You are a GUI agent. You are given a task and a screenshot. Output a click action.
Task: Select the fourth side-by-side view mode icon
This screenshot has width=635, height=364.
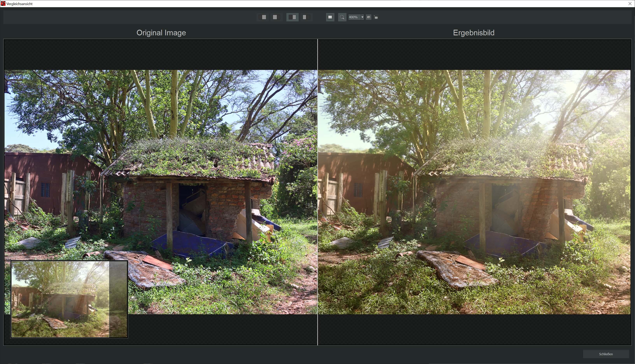(306, 17)
